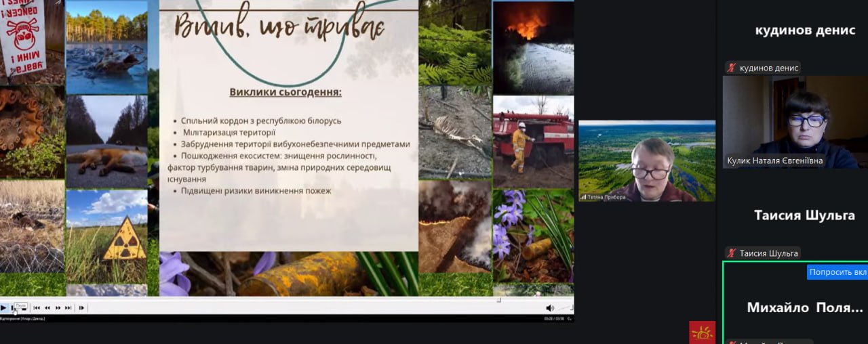
Task: Click the video seek bar
Action: pos(271,299)
